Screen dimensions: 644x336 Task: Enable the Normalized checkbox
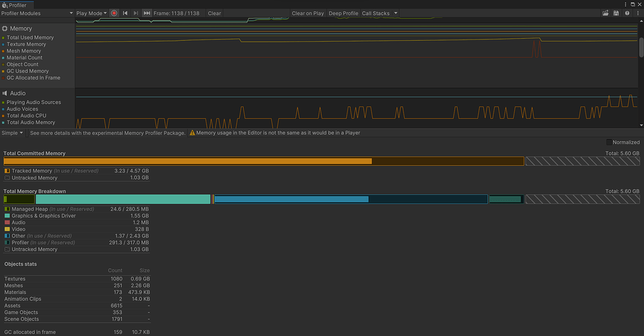609,142
